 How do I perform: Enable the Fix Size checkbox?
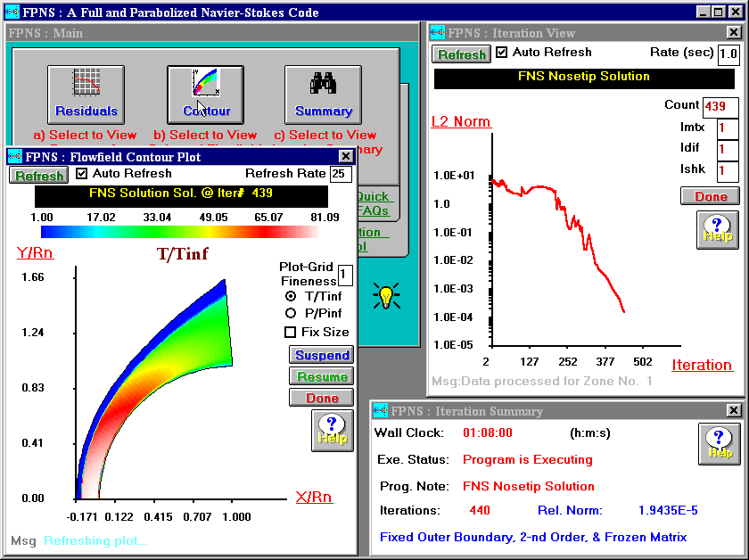click(290, 333)
